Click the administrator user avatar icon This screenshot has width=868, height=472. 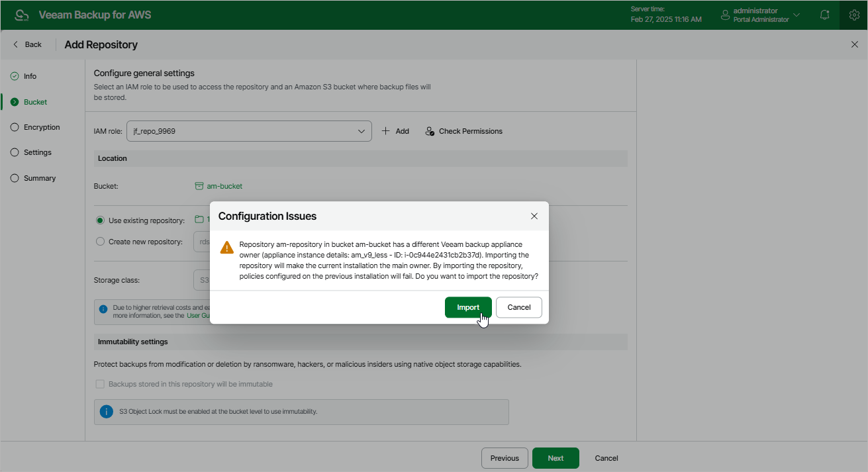click(x=725, y=15)
